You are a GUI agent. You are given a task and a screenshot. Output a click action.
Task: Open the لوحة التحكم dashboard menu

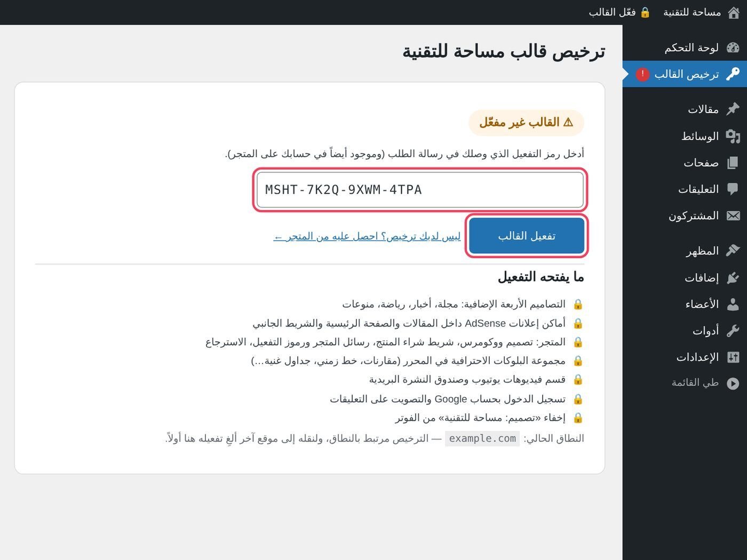(x=685, y=47)
